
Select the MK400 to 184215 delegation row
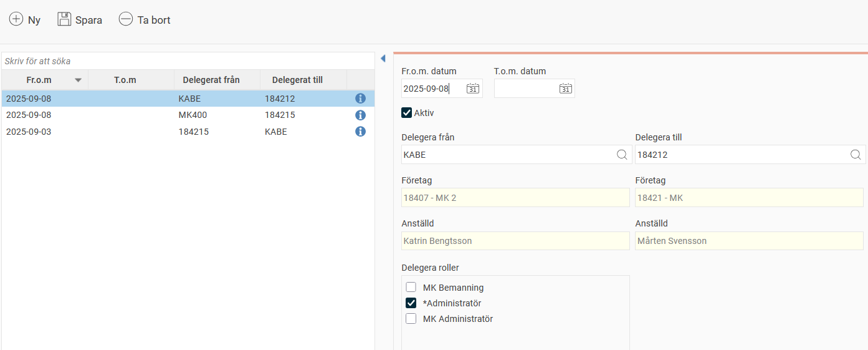click(187, 115)
